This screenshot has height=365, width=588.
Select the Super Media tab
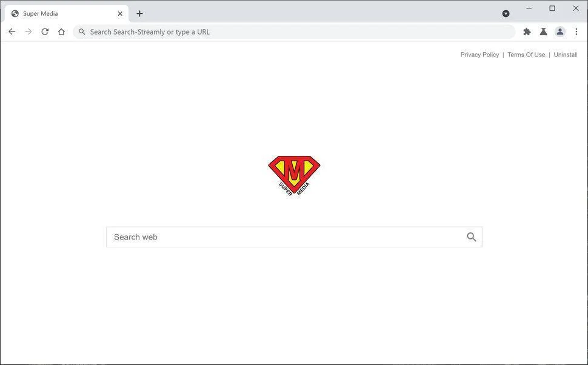click(67, 14)
